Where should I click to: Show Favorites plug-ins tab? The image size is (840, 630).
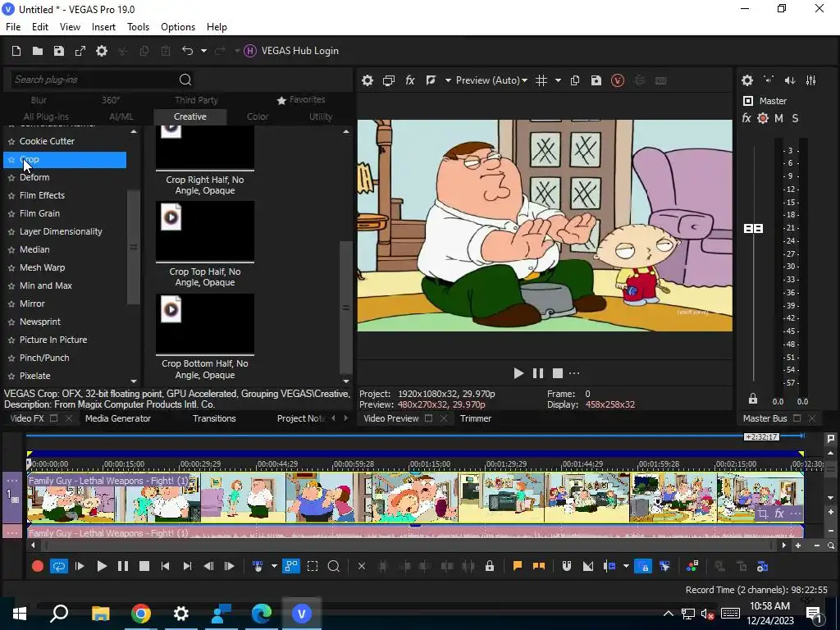pyautogui.click(x=301, y=99)
